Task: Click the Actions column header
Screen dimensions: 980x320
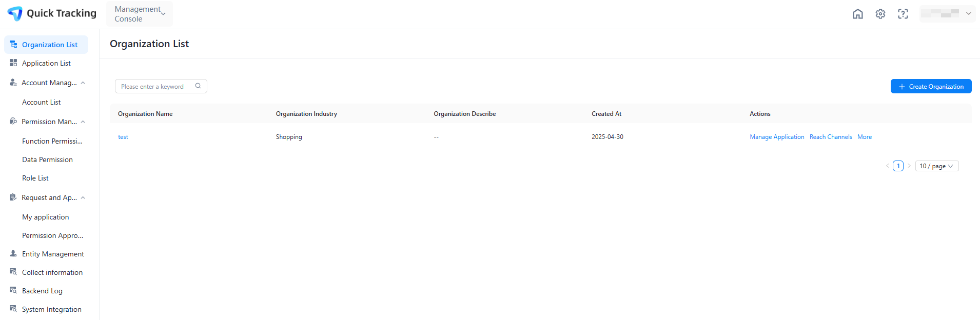Action: click(x=760, y=114)
